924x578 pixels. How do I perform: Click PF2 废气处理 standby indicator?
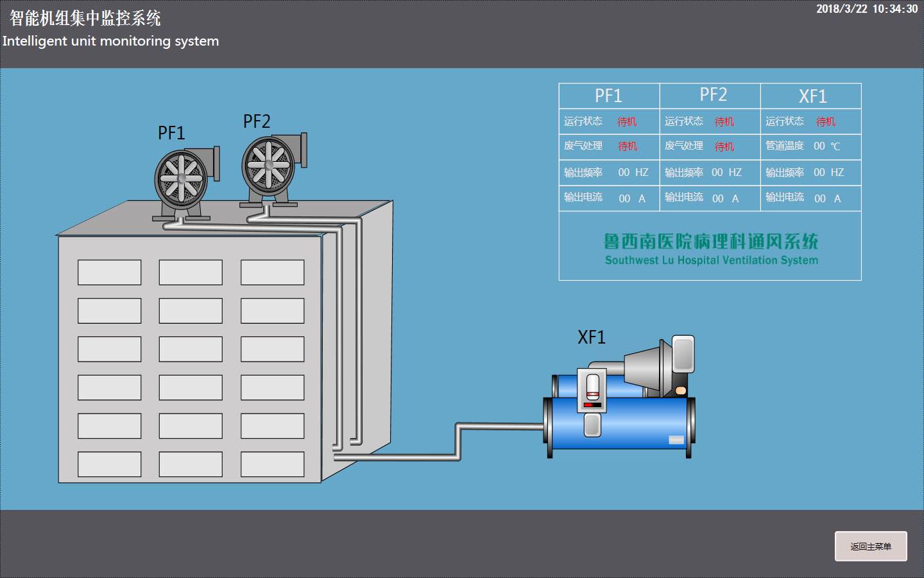(x=724, y=146)
